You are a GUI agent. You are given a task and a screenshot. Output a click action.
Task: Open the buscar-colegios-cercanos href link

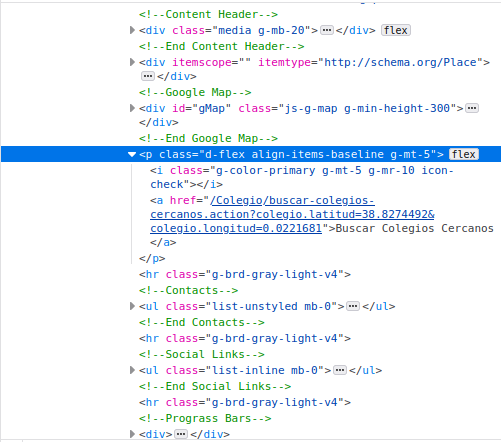292,214
